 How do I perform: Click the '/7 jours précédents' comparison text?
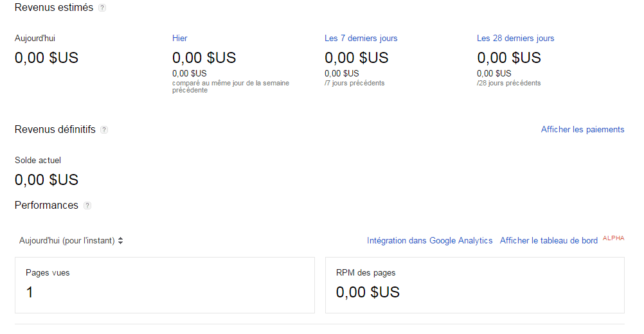(x=354, y=83)
